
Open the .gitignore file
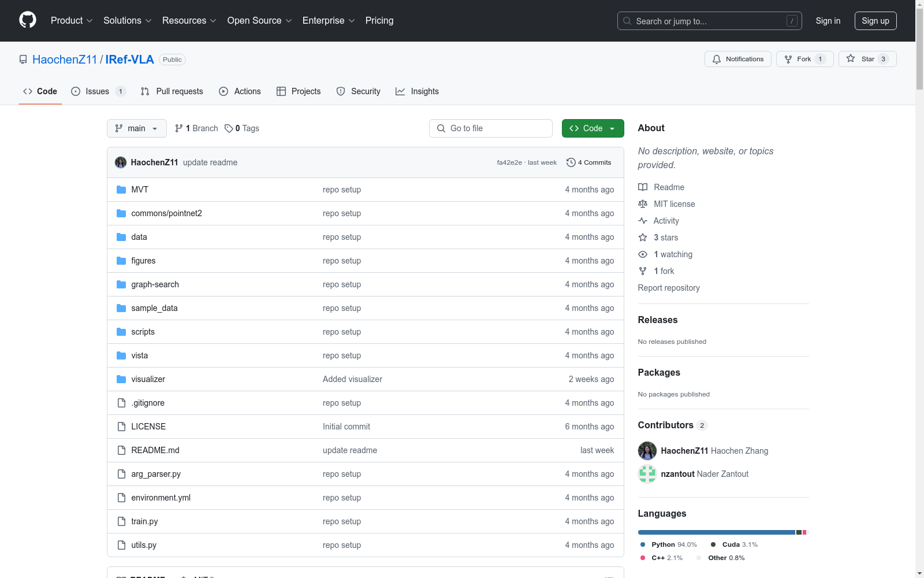148,403
